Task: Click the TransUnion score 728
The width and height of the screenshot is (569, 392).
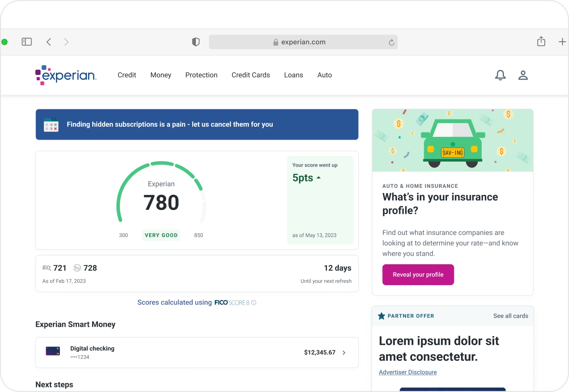Action: coord(90,268)
